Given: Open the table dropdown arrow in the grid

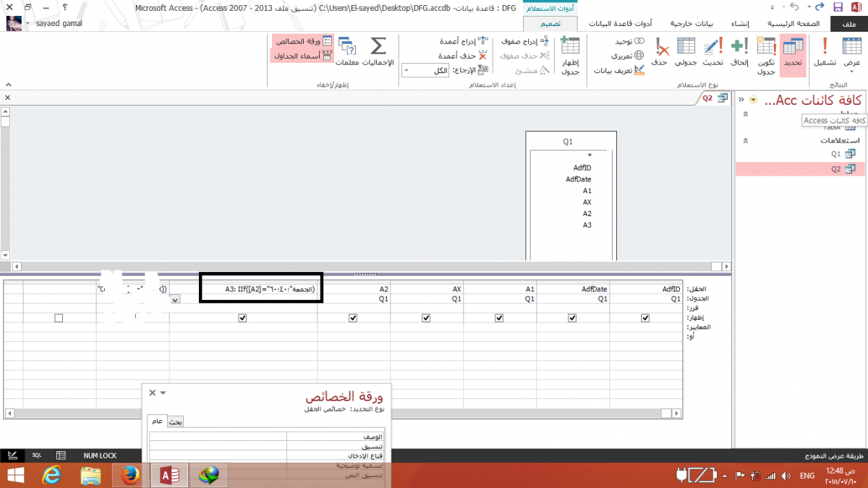Looking at the screenshot, I should coord(174,298).
